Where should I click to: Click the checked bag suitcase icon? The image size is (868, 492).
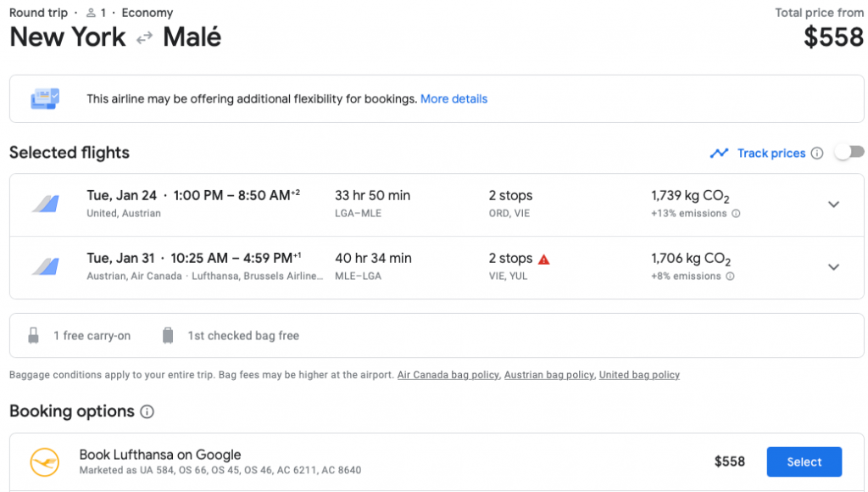[x=168, y=336]
